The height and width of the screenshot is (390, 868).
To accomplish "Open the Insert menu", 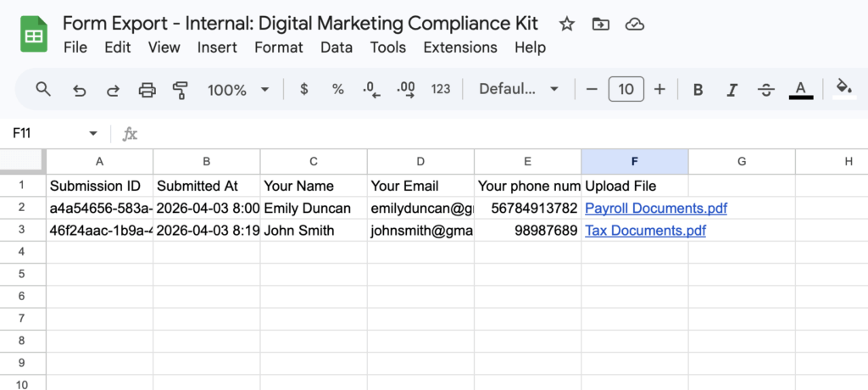I will (x=217, y=47).
